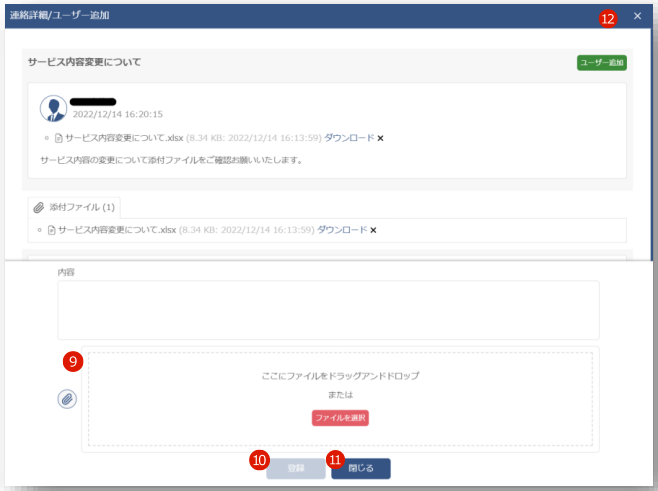658x491 pixels.
Task: Click the サービス内容変更について thread title
Action: pos(82,62)
